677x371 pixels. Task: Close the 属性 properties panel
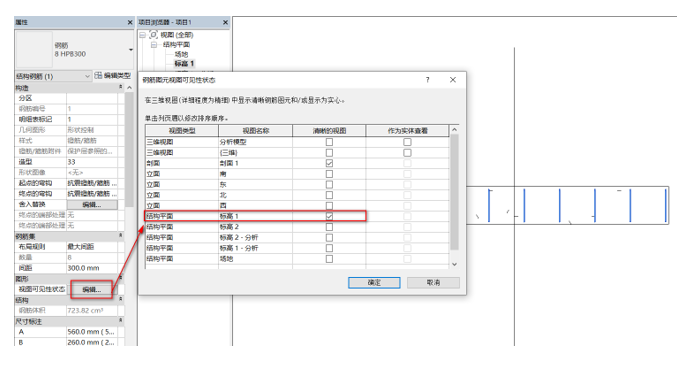coord(130,22)
